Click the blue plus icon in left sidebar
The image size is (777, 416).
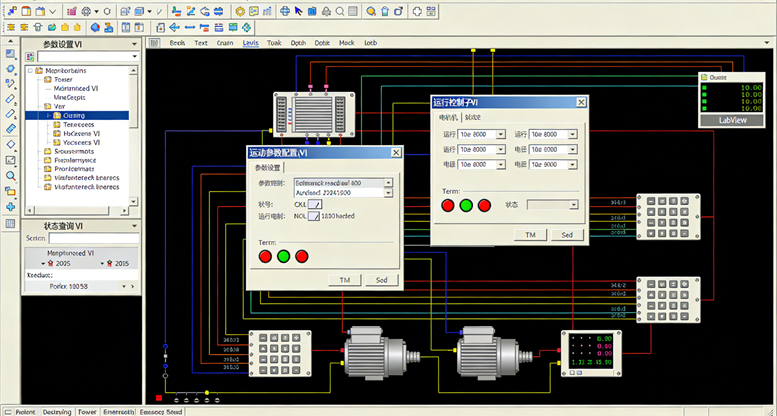10,207
